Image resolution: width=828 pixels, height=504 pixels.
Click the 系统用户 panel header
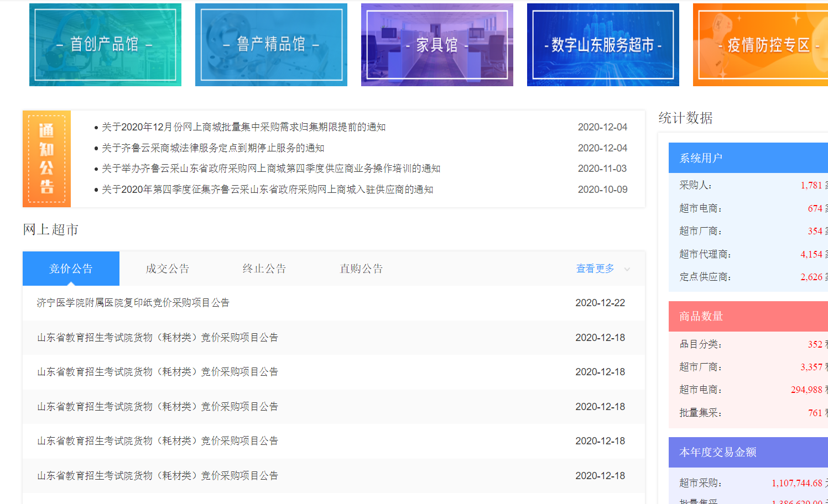[x=748, y=158]
